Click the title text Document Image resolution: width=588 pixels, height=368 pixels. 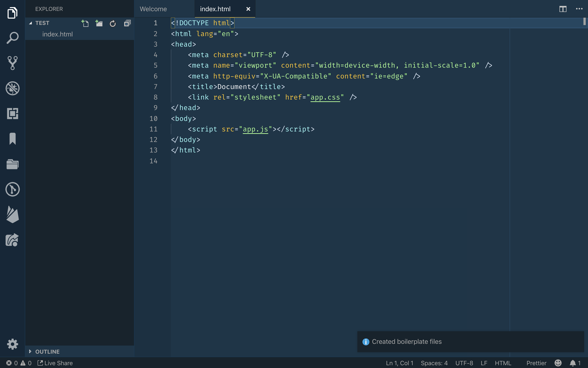tap(234, 87)
